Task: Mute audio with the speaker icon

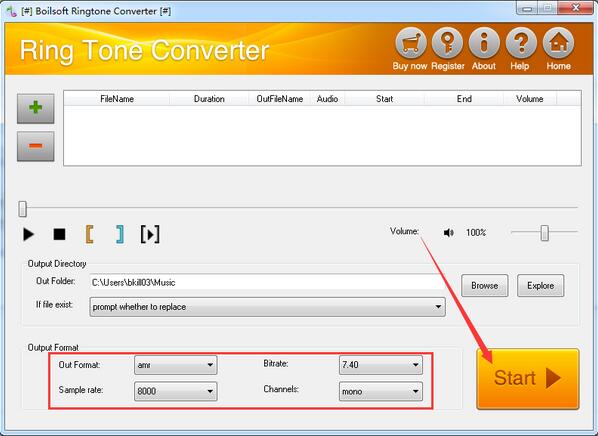Action: 448,232
